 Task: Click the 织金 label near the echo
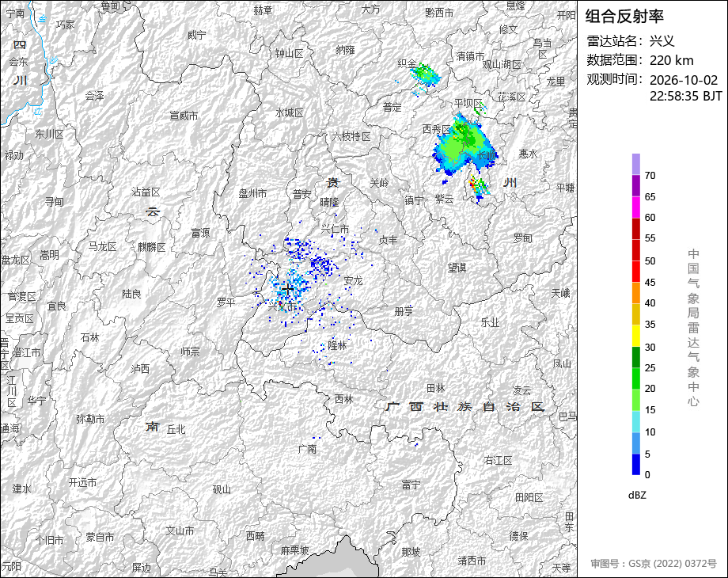408,63
